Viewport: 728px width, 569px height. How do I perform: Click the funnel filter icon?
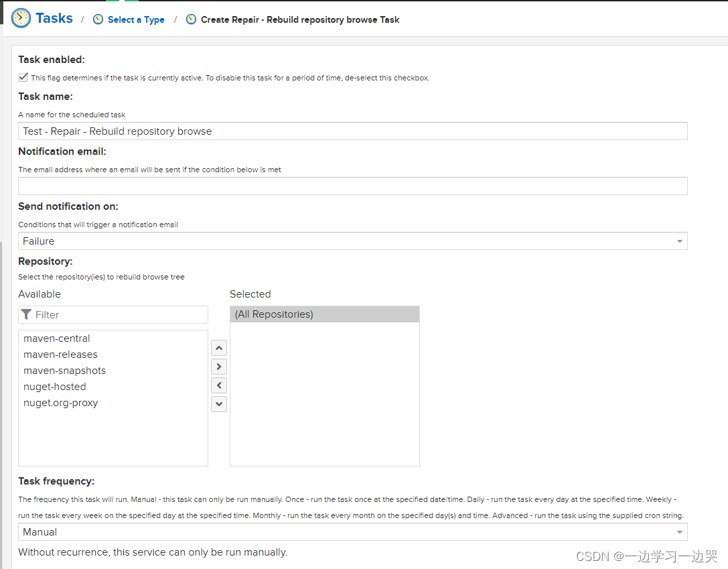26,314
